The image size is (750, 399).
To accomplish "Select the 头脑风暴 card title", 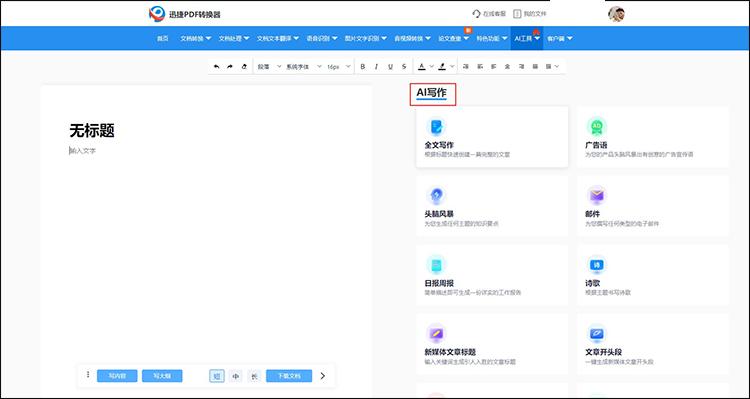I will pos(439,214).
